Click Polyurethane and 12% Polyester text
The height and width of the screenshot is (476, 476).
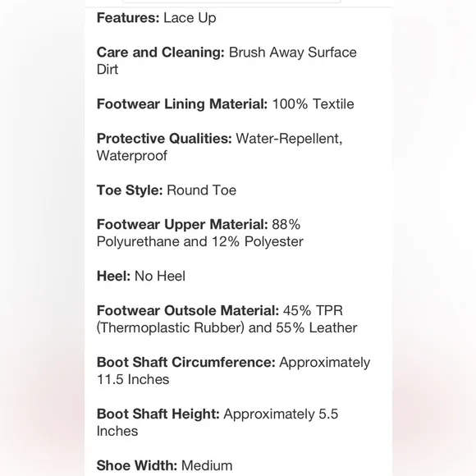pos(199,242)
